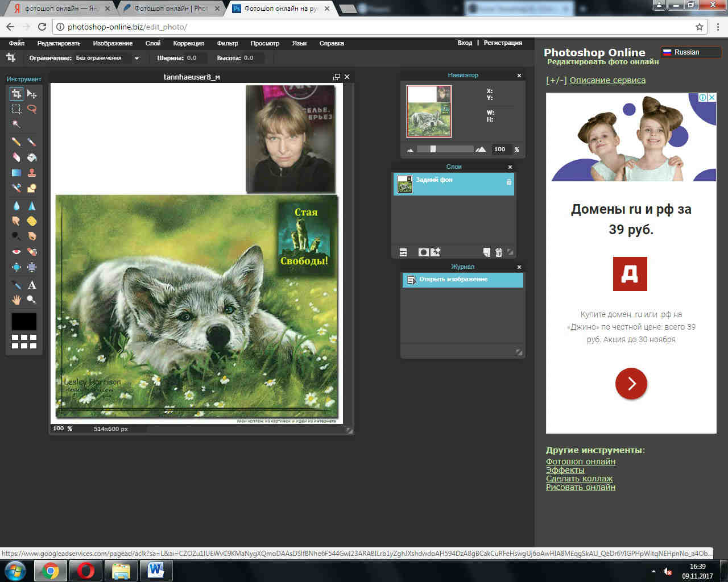Viewport: 728px width, 582px height.
Task: Activate the Magic Wand tool
Action: point(16,124)
